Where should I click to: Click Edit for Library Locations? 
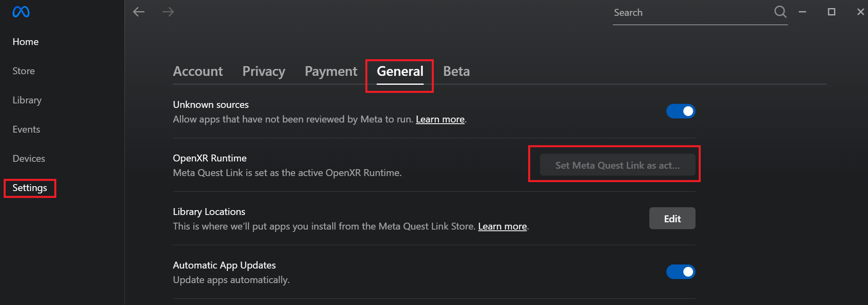coord(672,218)
